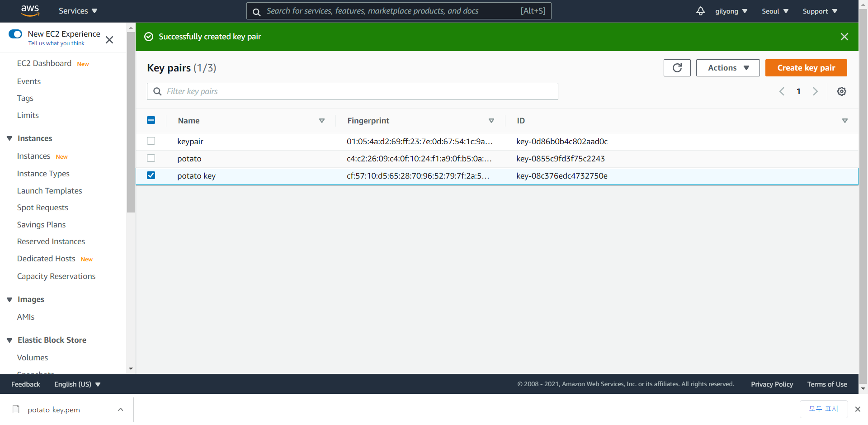Open Terms of Use link
This screenshot has height=425, width=868.
coord(827,384)
